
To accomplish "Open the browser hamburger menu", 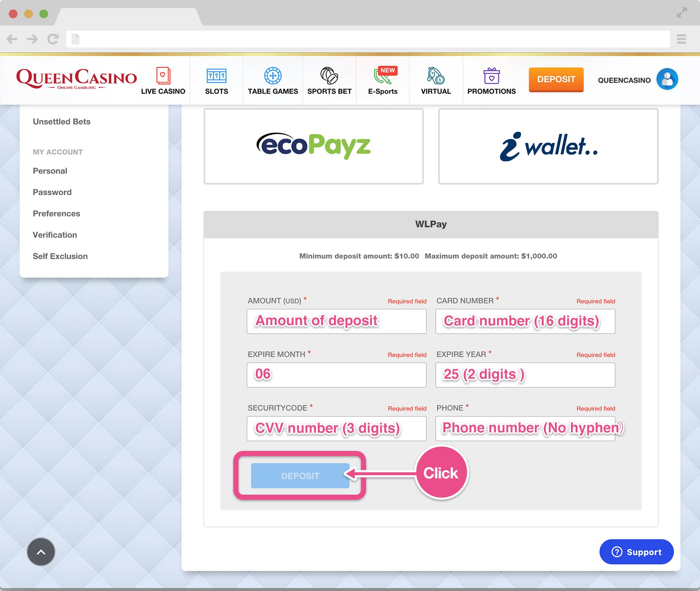I will click(681, 39).
